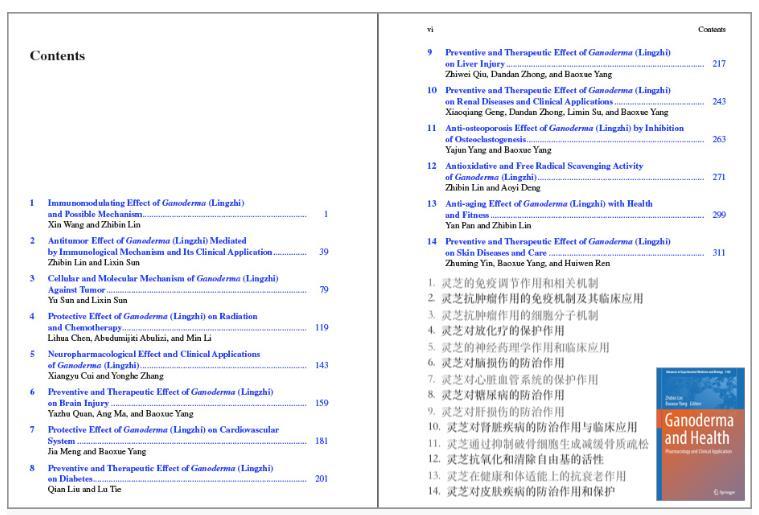Viewport: 759px width, 515px height.
Task: Open chapter 5 Neuropharmacological Effect link
Action: pyautogui.click(x=153, y=359)
